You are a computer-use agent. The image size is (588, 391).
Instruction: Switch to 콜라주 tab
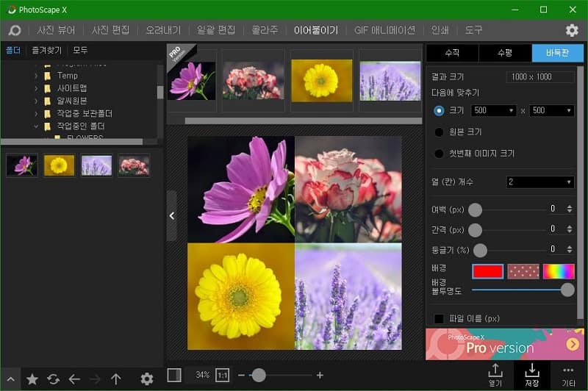(265, 30)
